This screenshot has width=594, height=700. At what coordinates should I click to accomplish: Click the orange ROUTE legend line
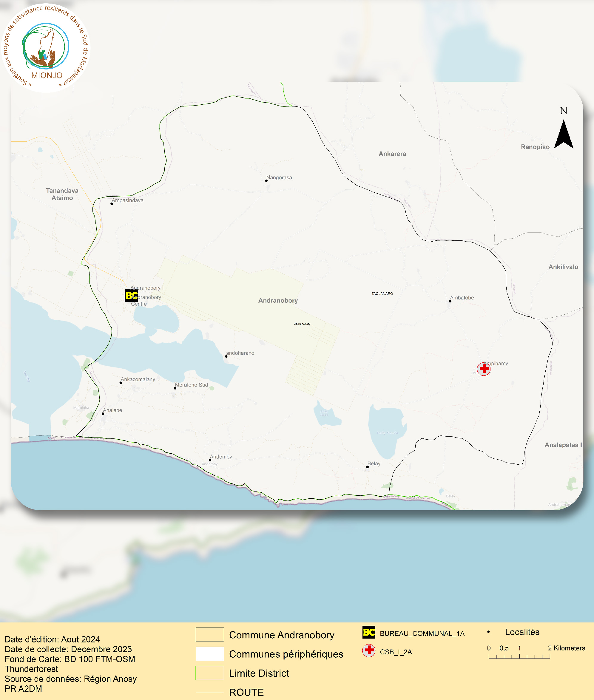(210, 692)
